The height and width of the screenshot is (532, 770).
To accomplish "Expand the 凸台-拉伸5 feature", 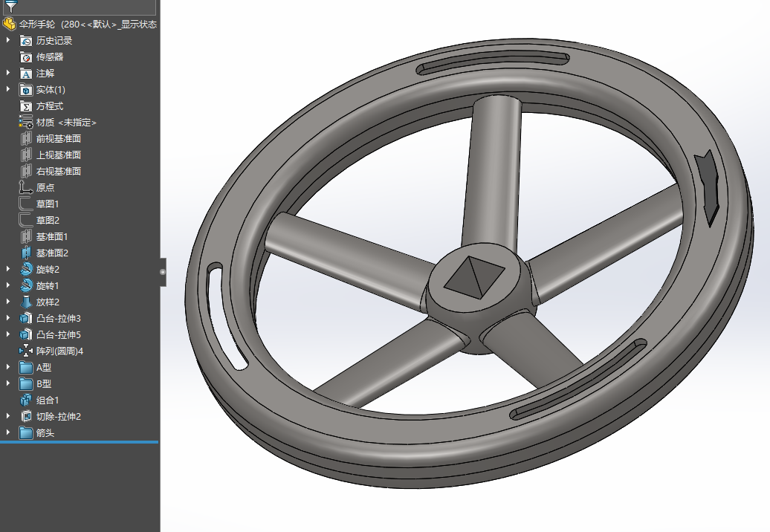I will (x=8, y=334).
